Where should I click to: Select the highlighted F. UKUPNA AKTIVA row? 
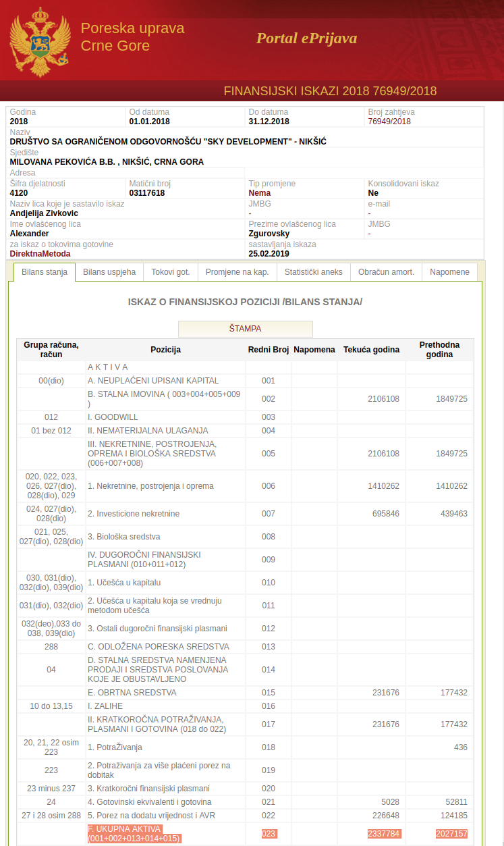click(x=245, y=834)
